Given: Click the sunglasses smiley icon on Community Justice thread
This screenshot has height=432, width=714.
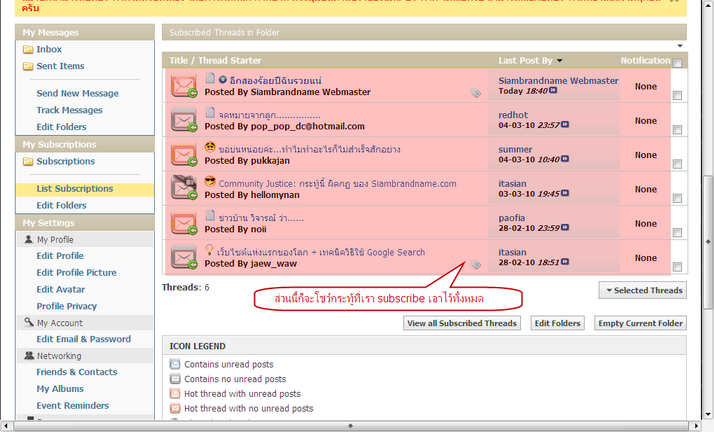Looking at the screenshot, I should (210, 182).
